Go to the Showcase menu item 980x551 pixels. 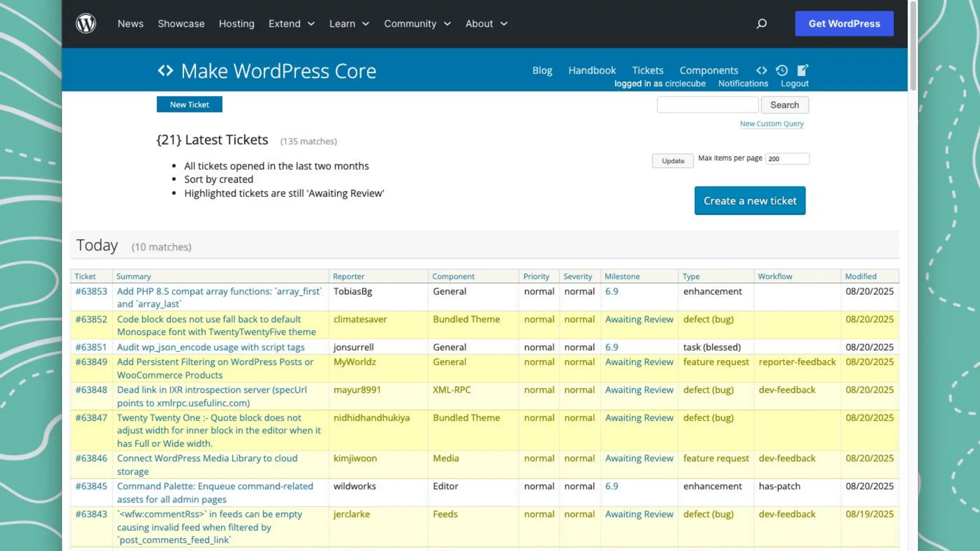181,23
